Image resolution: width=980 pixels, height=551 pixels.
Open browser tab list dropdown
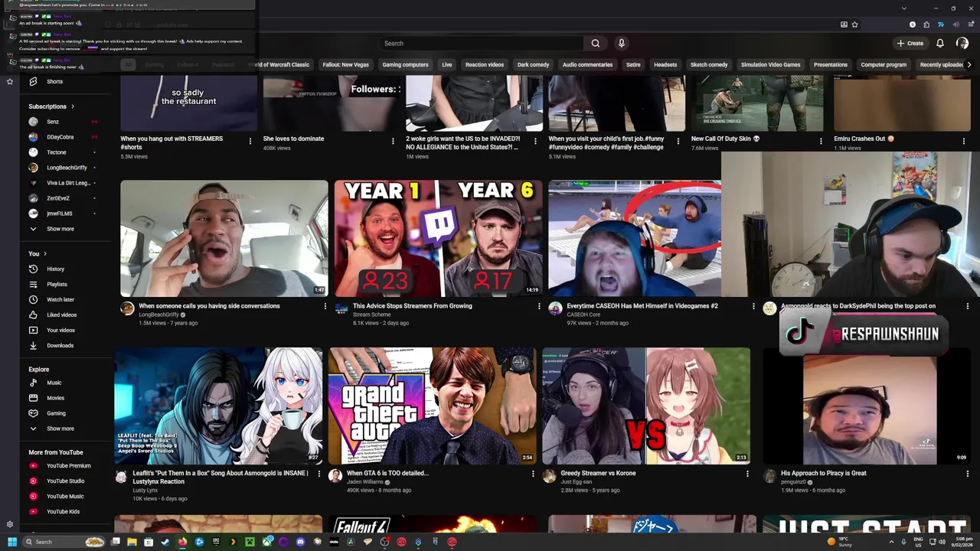[904, 8]
